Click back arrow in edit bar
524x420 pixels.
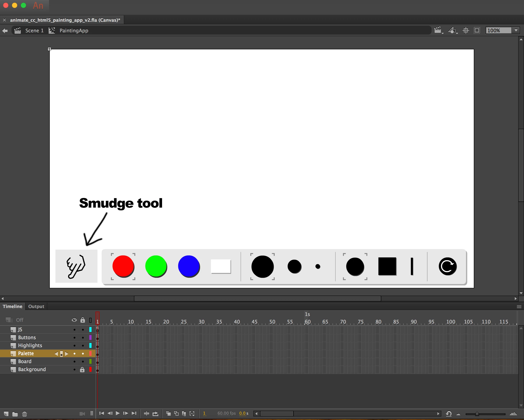tap(5, 30)
